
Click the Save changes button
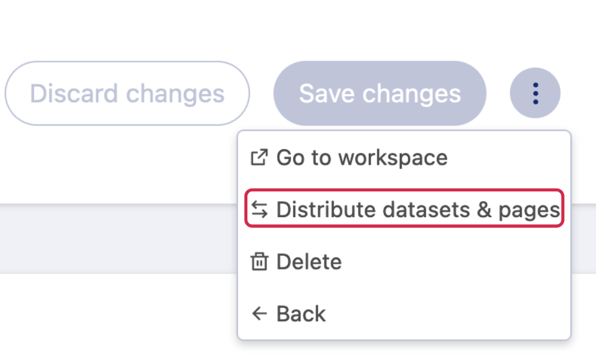tap(379, 93)
